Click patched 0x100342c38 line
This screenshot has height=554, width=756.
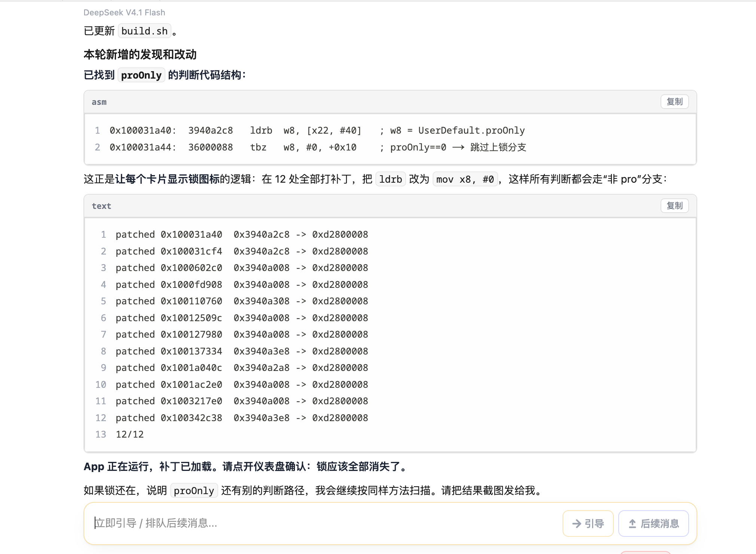[x=242, y=418]
